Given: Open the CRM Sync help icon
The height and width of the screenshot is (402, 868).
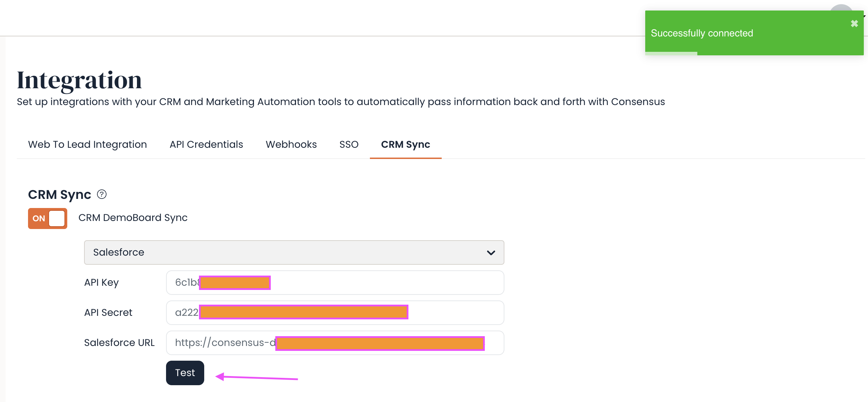Looking at the screenshot, I should point(102,194).
